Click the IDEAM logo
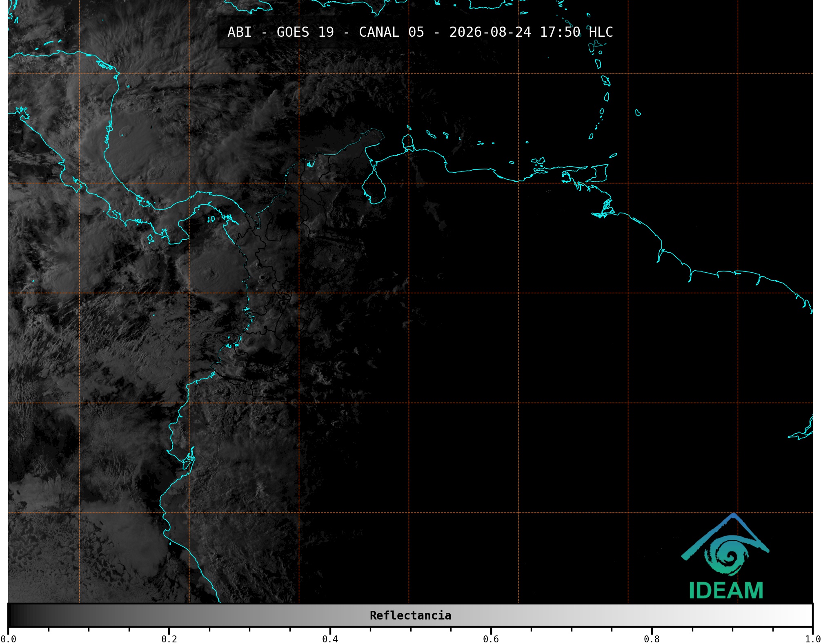 click(725, 556)
